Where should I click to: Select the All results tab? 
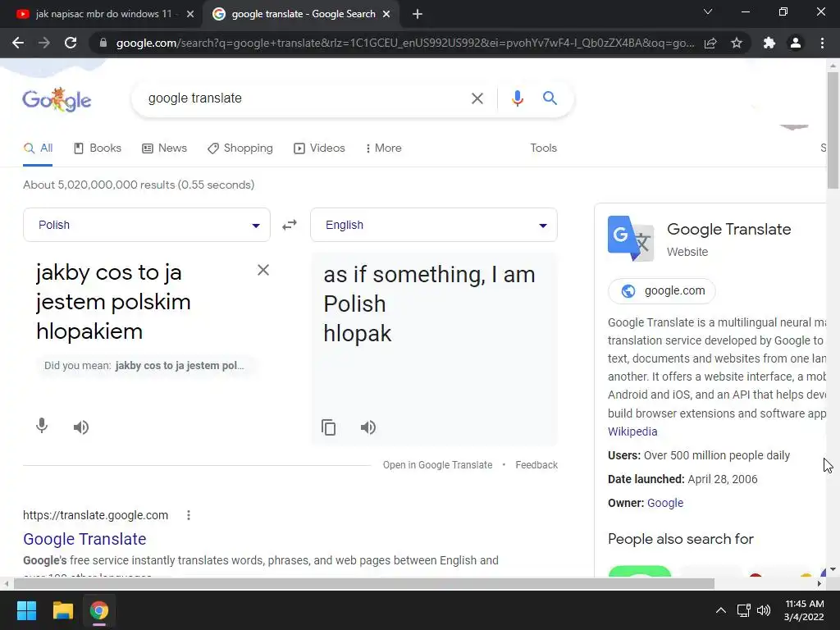38,148
